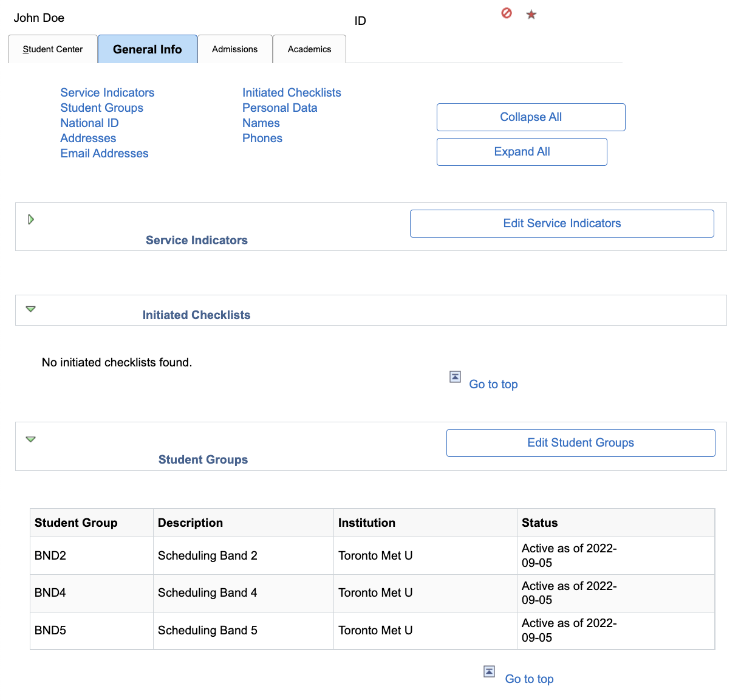Select the BND4 student group cell
The width and height of the screenshot is (741, 700).
[50, 593]
